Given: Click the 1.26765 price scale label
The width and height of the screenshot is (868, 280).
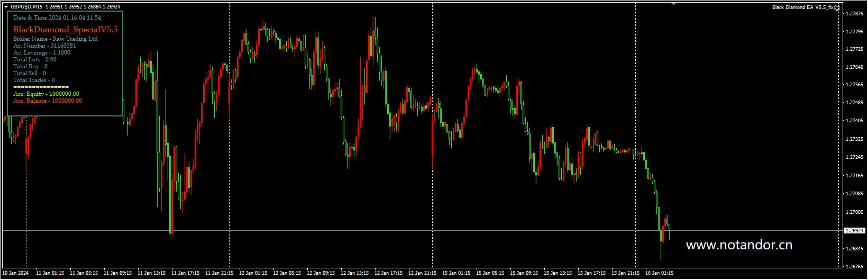Looking at the screenshot, I should click(855, 266).
